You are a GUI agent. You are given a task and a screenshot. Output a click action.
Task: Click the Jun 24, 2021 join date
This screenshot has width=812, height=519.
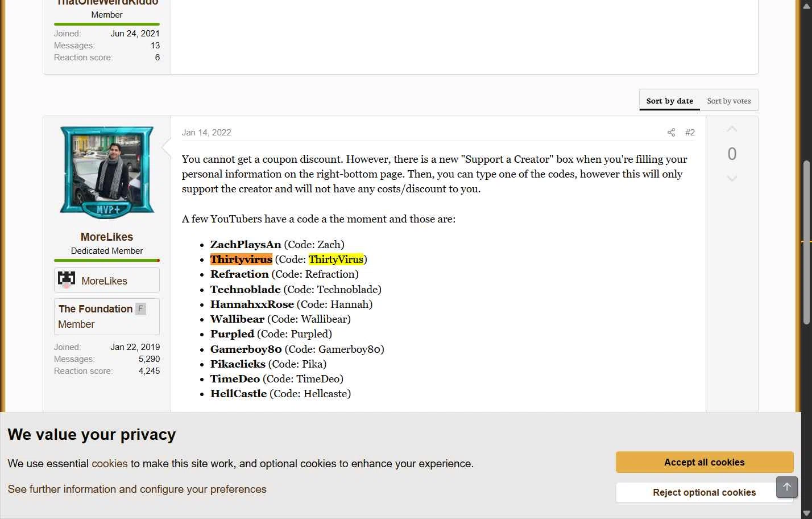135,34
